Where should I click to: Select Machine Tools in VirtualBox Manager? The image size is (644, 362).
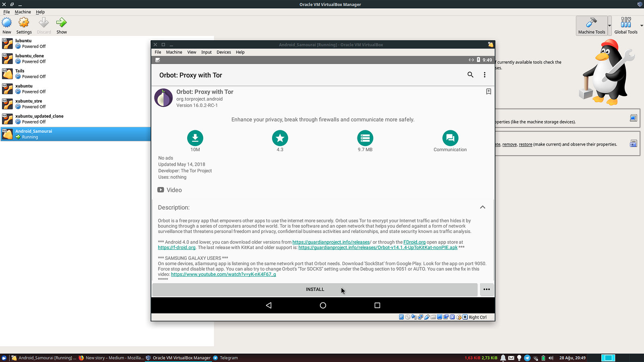point(592,26)
